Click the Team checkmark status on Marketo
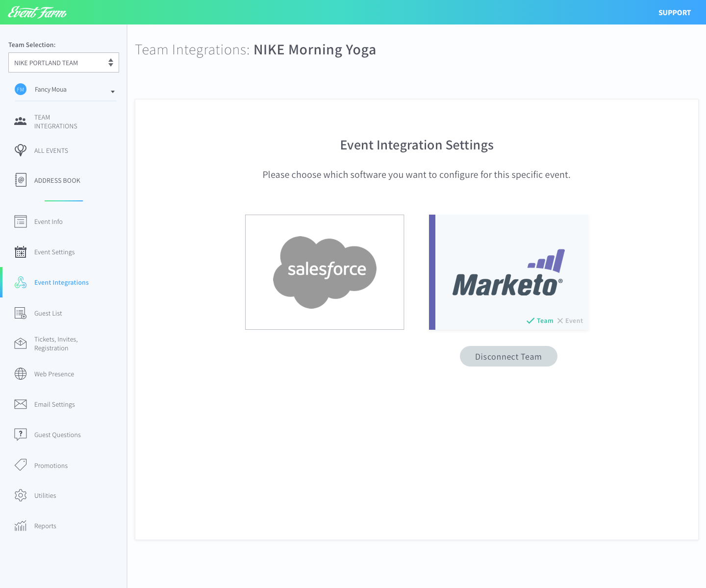The height and width of the screenshot is (588, 706). click(x=540, y=321)
